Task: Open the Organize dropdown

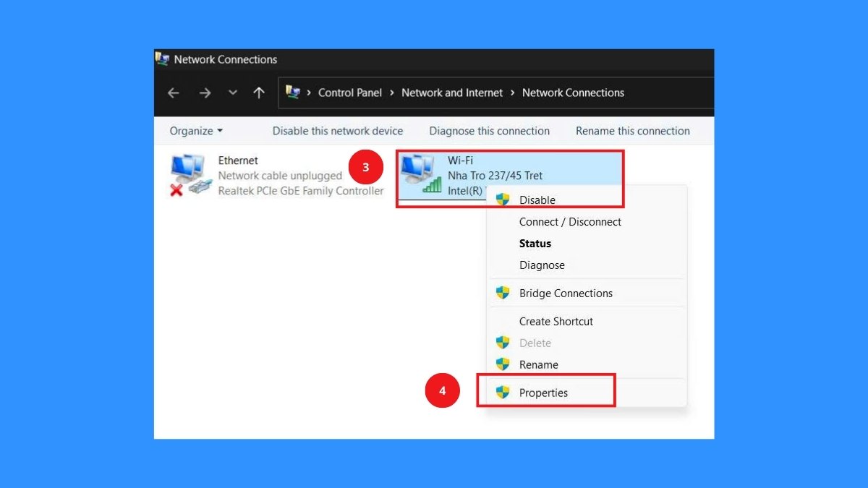Action: pyautogui.click(x=194, y=131)
